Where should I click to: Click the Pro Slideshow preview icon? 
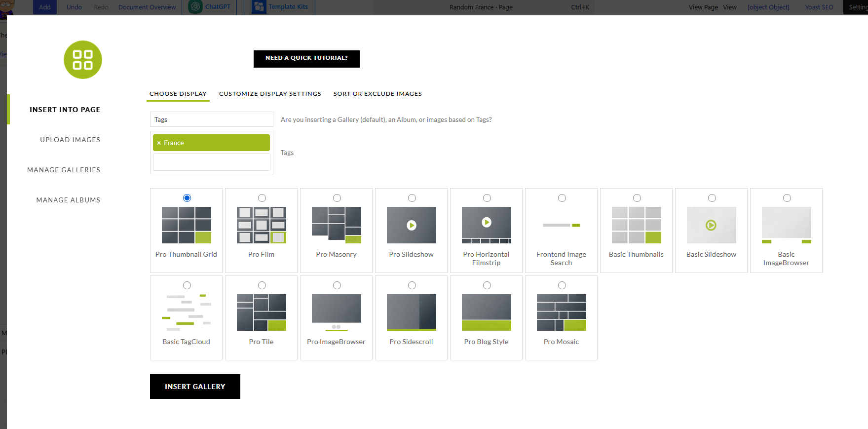tap(412, 225)
